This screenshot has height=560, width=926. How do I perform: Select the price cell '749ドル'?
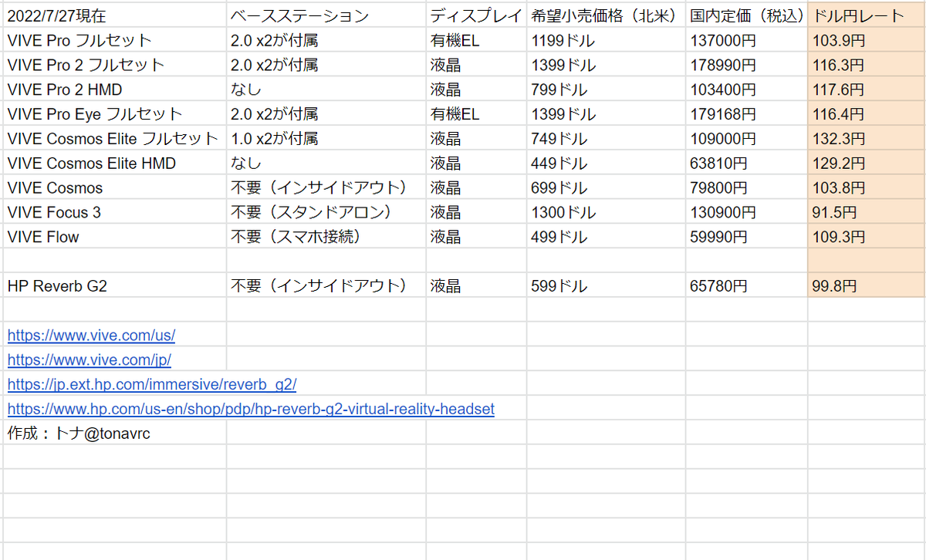(x=607, y=140)
